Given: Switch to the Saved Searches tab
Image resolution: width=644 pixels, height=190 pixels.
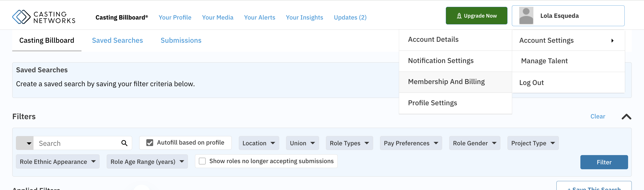Looking at the screenshot, I should (x=117, y=40).
